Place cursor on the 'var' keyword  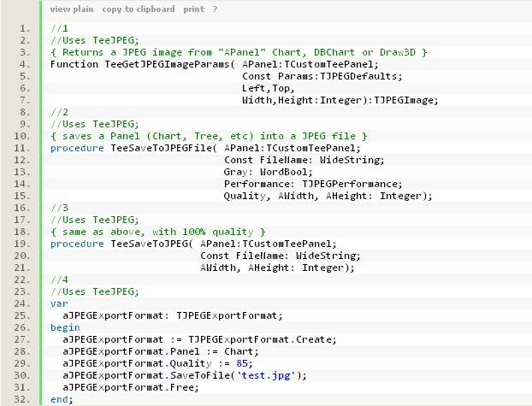[59, 303]
